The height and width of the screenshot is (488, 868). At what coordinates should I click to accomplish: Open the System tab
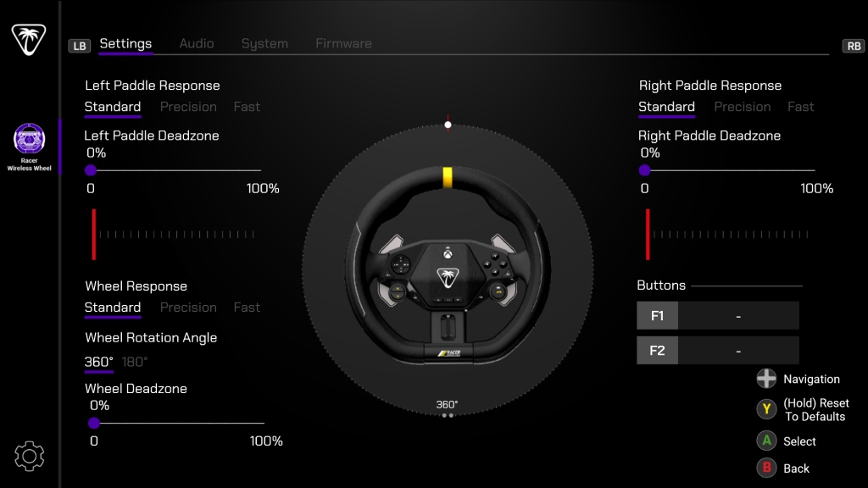click(264, 44)
